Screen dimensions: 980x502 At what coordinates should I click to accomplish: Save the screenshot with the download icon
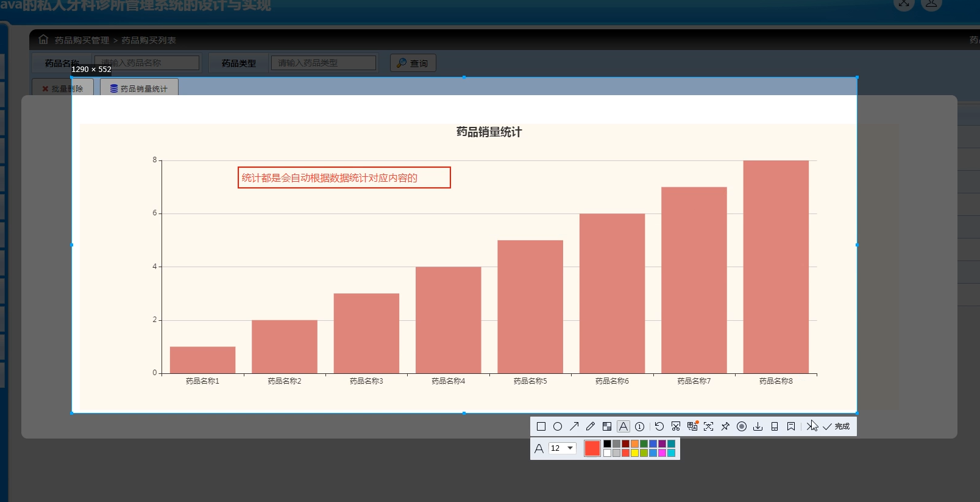(x=758, y=426)
